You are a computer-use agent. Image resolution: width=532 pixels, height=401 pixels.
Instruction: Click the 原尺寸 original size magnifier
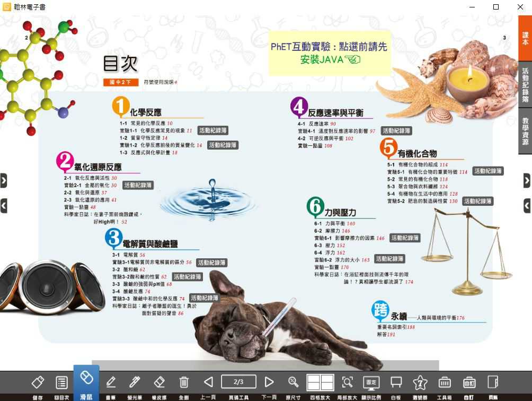pyautogui.click(x=293, y=382)
